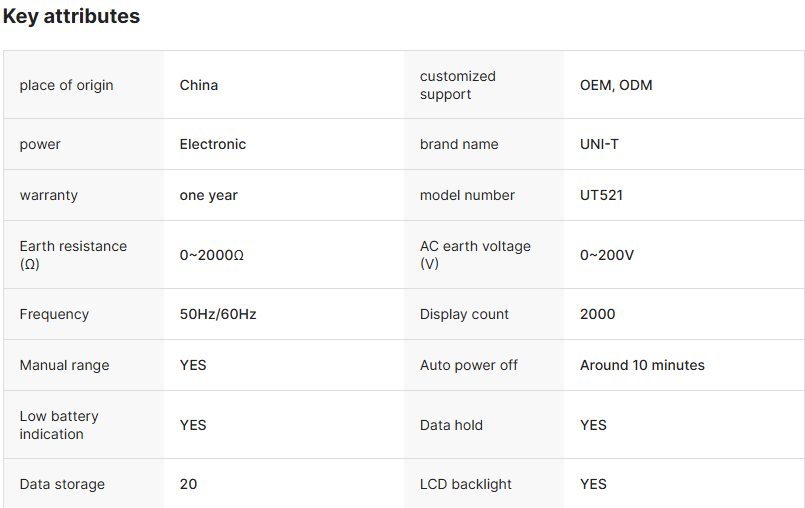Click the Earth resistance label

(73, 255)
